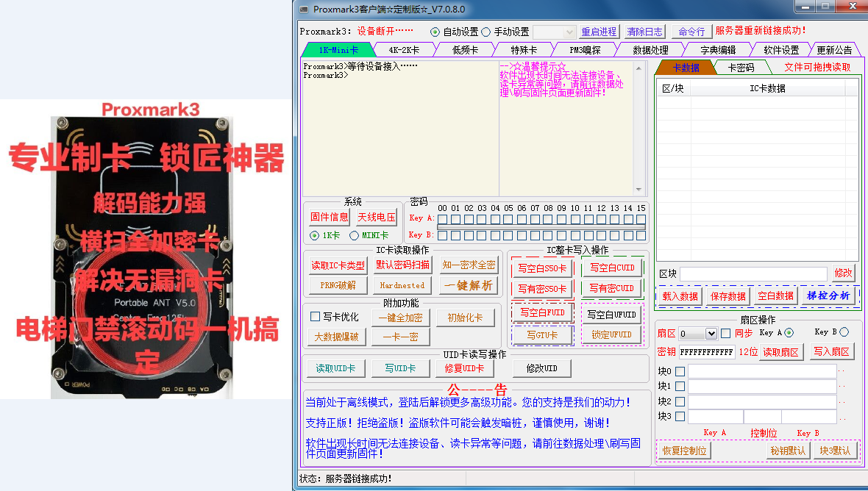Tick Key B checkbox for sector 15

pyautogui.click(x=641, y=235)
